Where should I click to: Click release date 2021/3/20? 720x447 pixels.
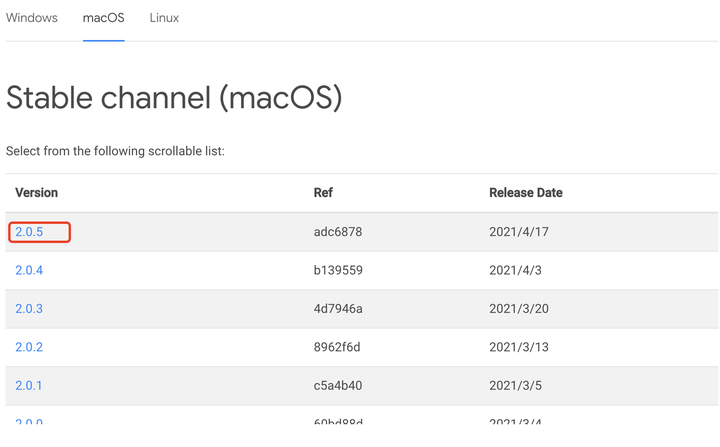click(x=519, y=309)
